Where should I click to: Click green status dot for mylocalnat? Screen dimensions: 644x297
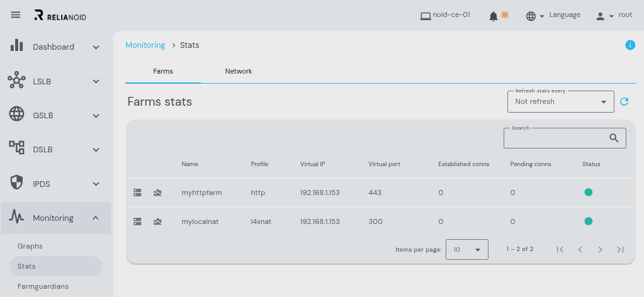(588, 221)
